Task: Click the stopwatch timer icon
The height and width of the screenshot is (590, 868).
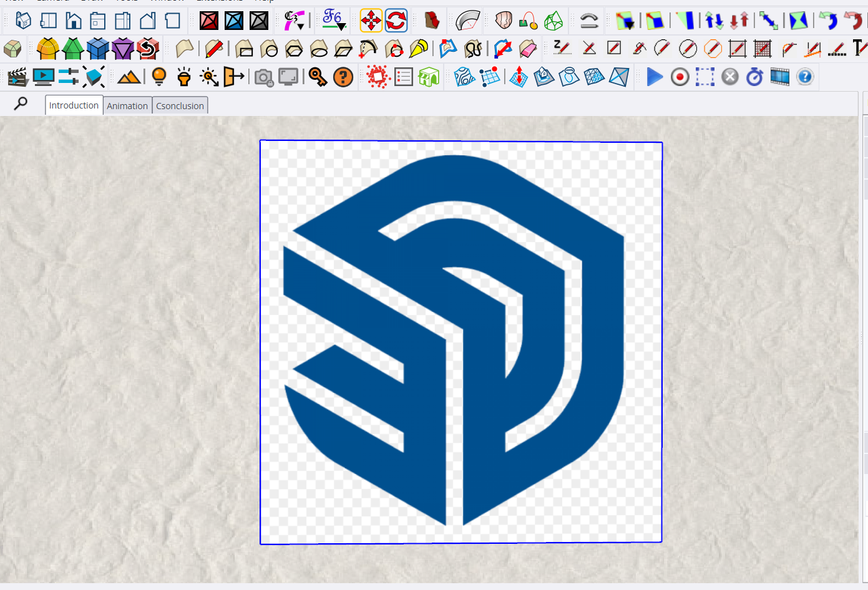Action: pyautogui.click(x=754, y=77)
